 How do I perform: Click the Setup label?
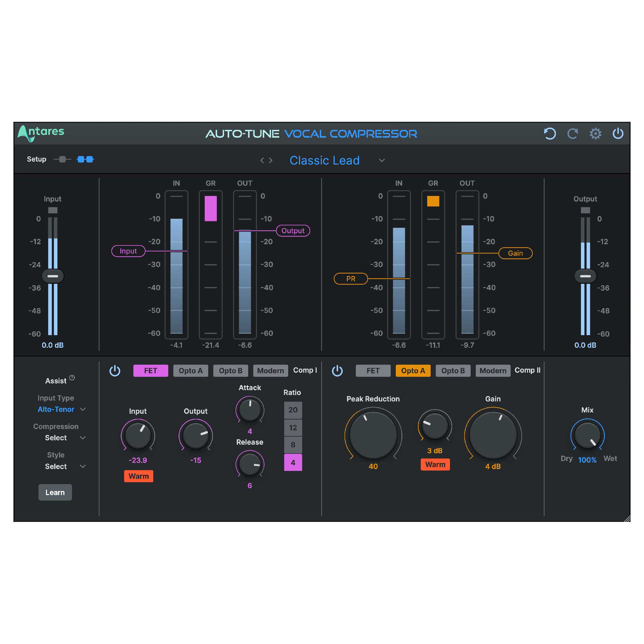pyautogui.click(x=36, y=159)
